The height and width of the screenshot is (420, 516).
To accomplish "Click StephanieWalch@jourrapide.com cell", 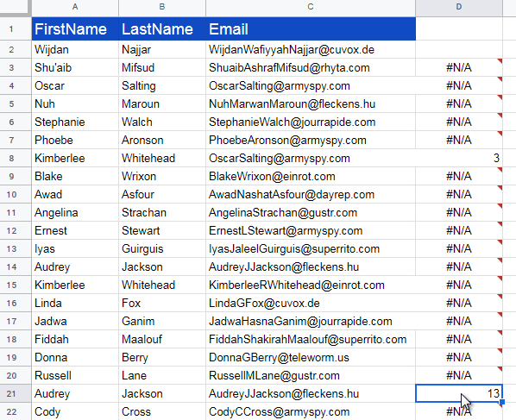I will [311, 122].
